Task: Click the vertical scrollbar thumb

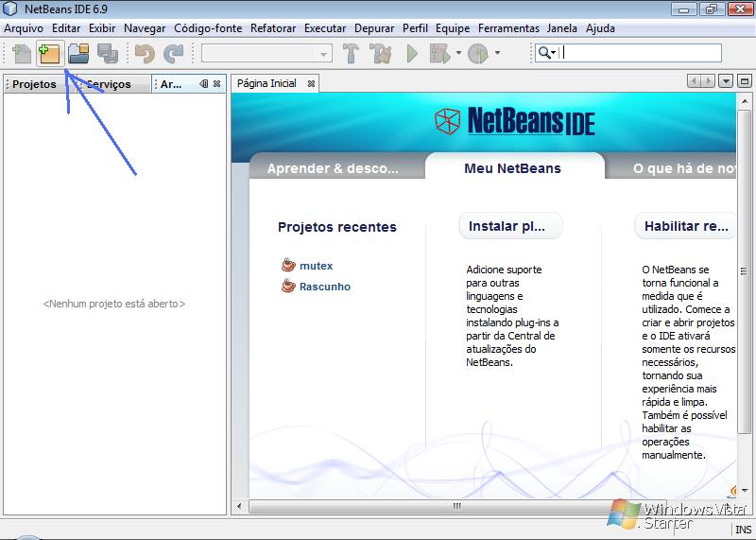Action: point(745,271)
